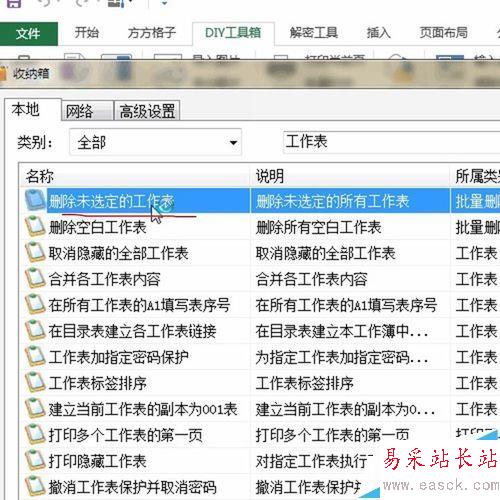500x500 pixels.
Task: Open the 插入 ribbon tab
Action: click(378, 33)
